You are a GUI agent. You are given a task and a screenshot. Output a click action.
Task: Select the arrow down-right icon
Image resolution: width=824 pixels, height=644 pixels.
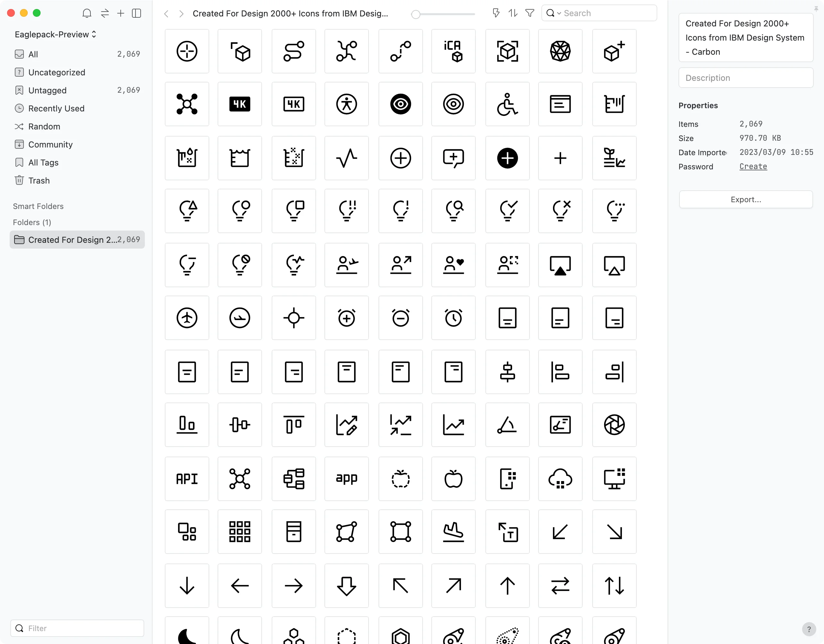click(614, 532)
